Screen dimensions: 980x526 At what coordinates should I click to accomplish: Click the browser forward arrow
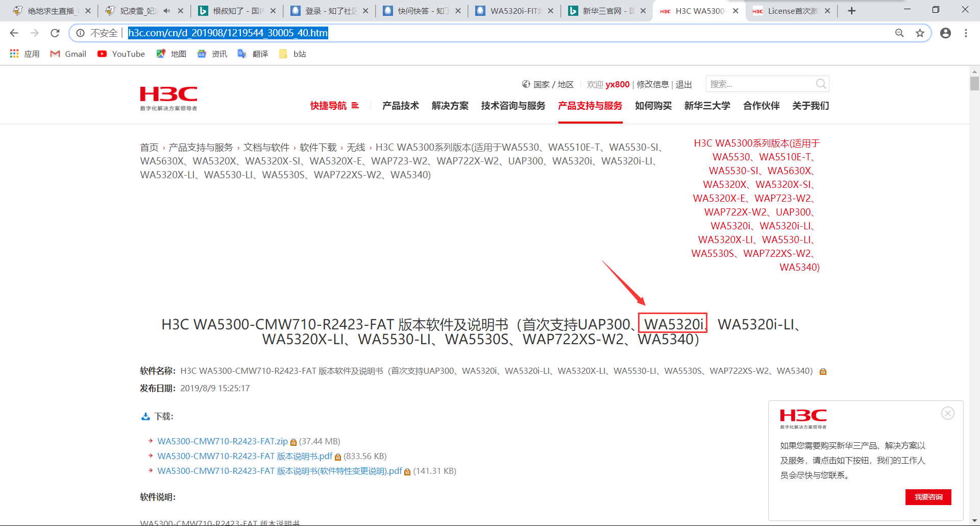click(34, 33)
